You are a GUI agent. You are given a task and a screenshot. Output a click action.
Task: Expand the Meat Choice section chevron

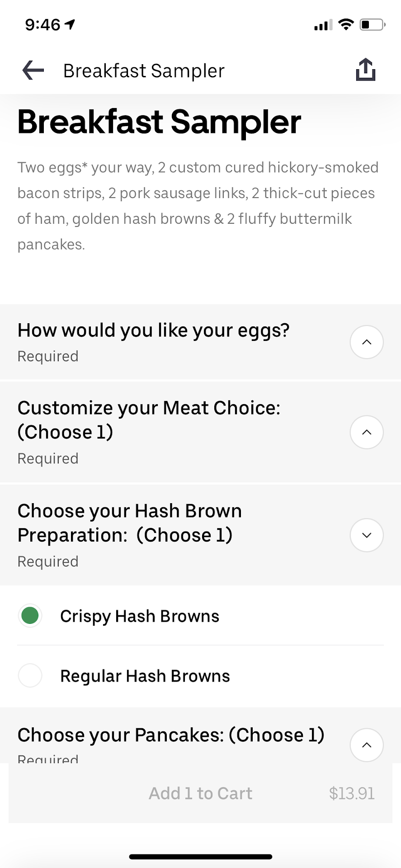coord(367,432)
